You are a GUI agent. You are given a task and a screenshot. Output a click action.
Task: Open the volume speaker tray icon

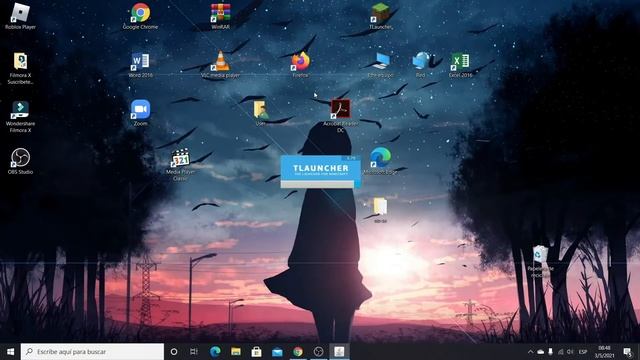(570, 351)
